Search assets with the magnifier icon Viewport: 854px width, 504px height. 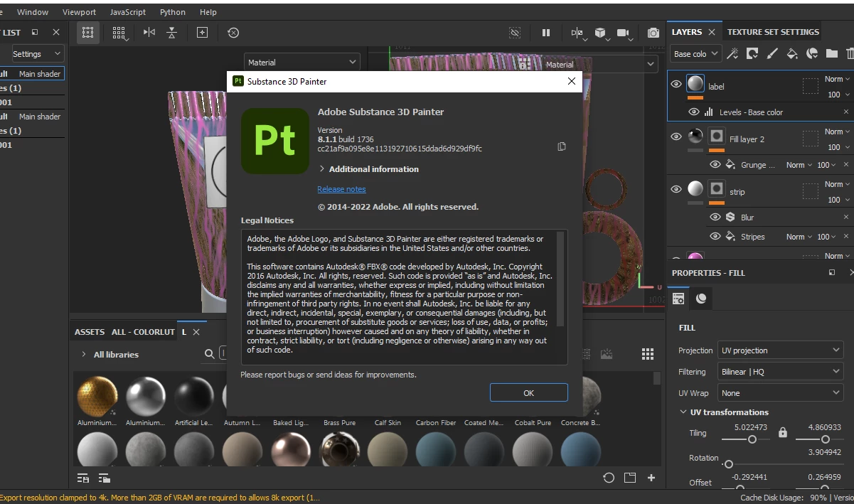point(210,354)
